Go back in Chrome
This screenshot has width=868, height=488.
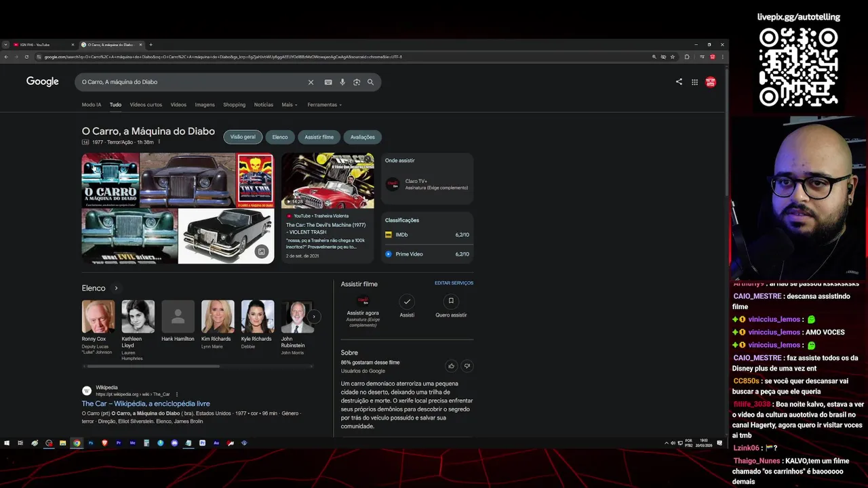pyautogui.click(x=6, y=57)
